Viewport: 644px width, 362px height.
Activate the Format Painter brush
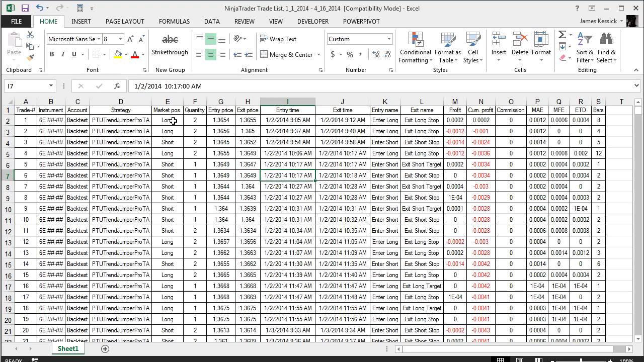pos(30,58)
